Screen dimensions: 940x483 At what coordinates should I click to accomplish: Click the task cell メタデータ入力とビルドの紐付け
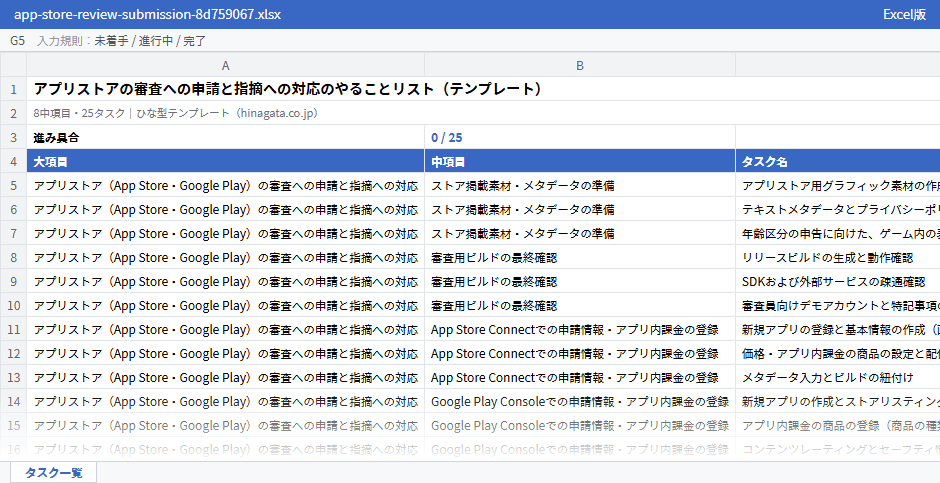pos(838,377)
